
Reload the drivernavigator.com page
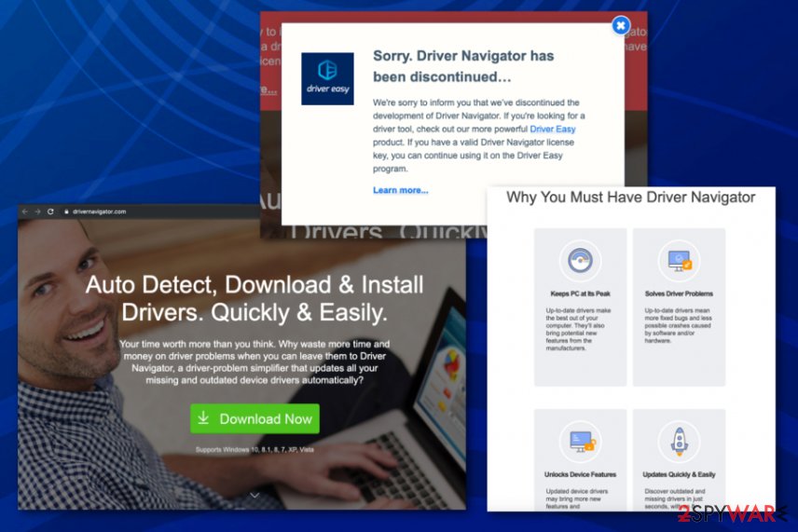pos(50,211)
